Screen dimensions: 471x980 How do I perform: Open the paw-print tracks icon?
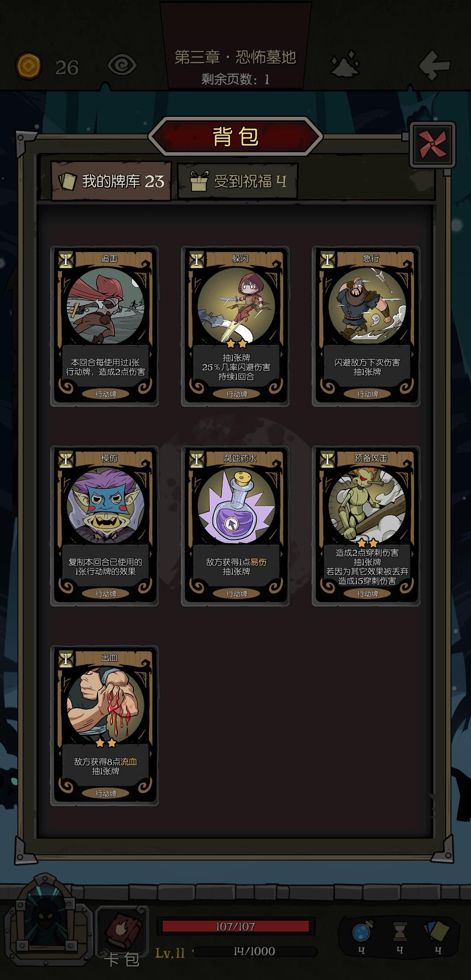[345, 65]
